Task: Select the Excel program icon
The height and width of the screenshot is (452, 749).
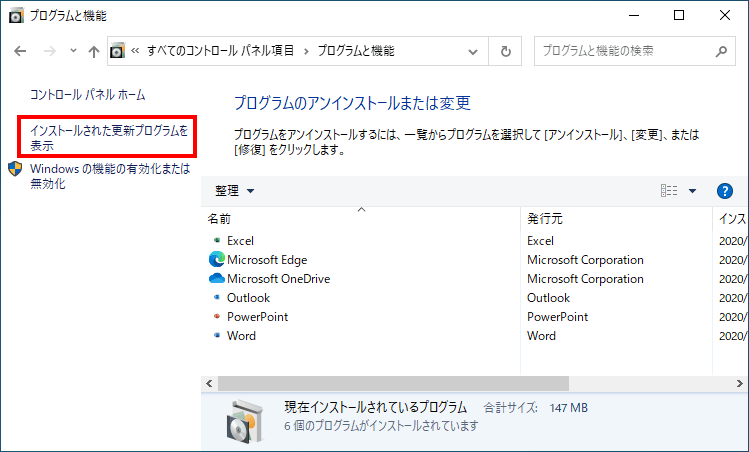Action: [x=217, y=240]
